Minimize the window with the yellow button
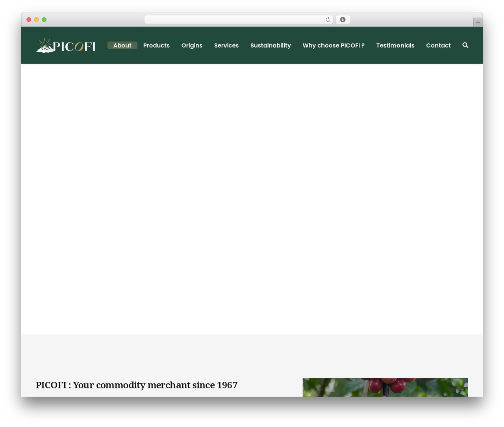The height and width of the screenshot is (427, 504). (36, 20)
